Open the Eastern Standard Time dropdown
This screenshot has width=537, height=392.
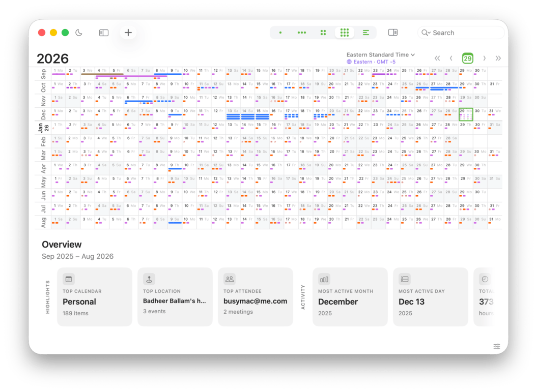click(x=381, y=54)
